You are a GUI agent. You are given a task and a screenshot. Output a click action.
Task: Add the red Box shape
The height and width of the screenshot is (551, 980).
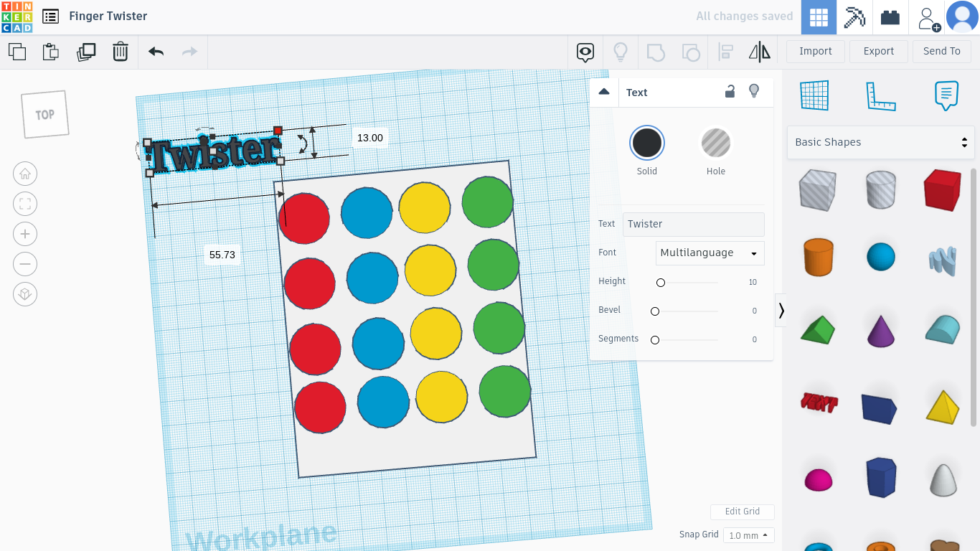[943, 190]
